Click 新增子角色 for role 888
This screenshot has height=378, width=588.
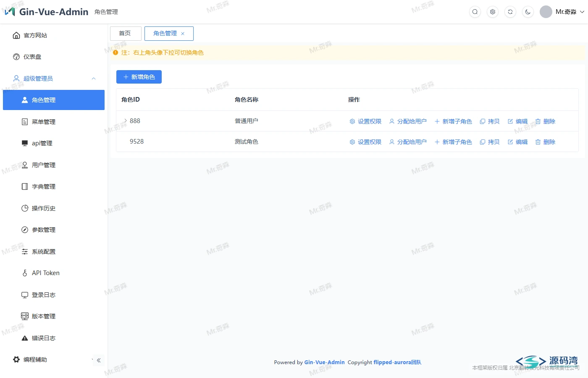pyautogui.click(x=453, y=121)
